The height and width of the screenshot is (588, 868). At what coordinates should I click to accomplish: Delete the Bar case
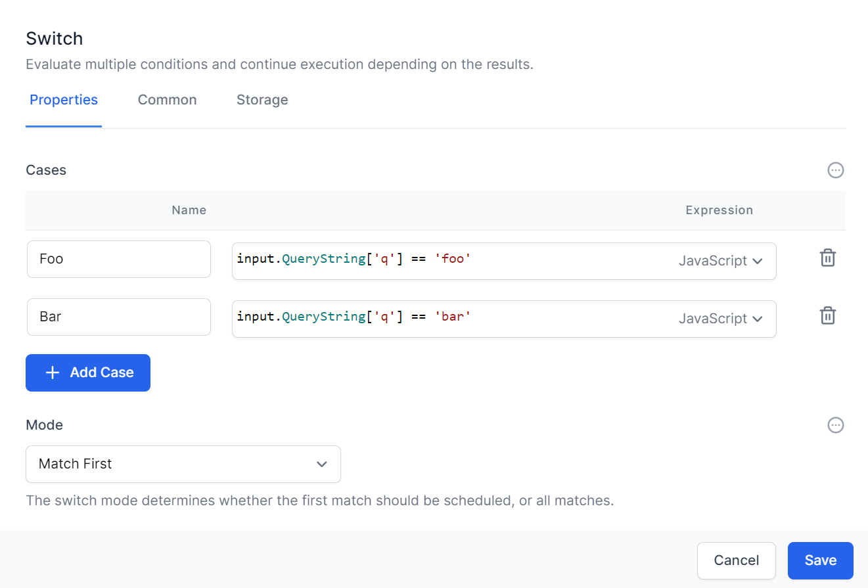coord(827,315)
